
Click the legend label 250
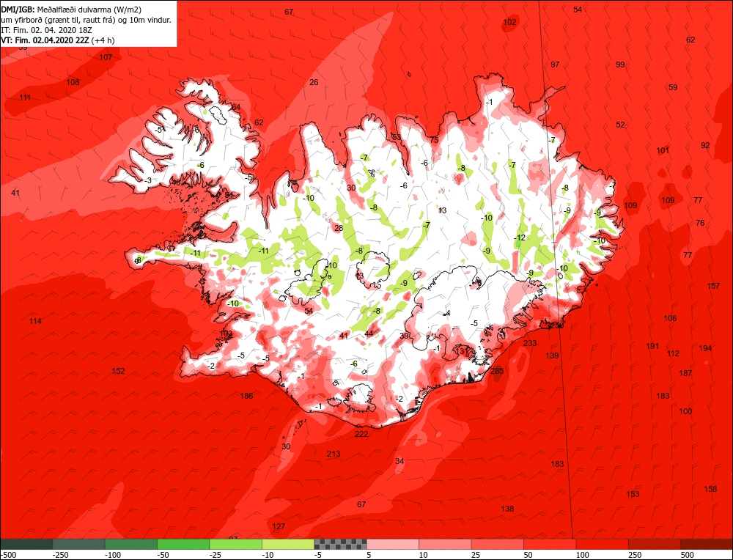tap(635, 555)
